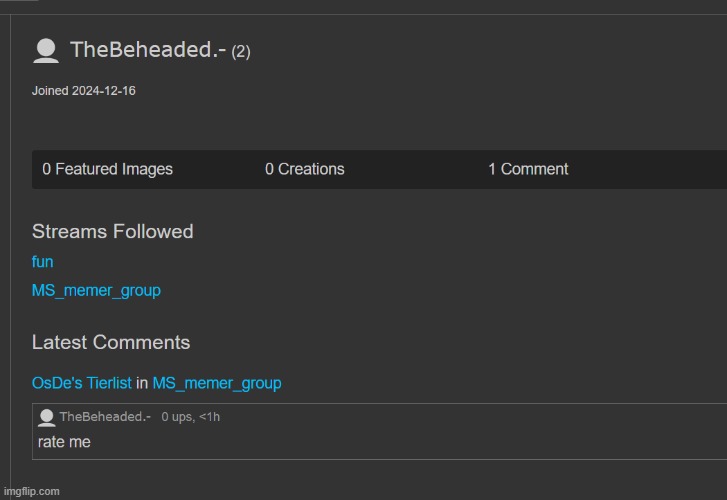Click the (2) points count beside the username
The width and height of the screenshot is (727, 500).
coord(241,52)
